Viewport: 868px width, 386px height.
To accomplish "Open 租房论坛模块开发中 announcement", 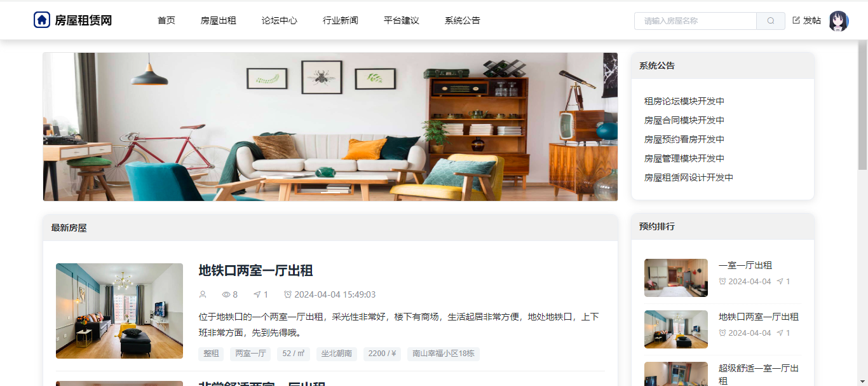I will tap(684, 101).
